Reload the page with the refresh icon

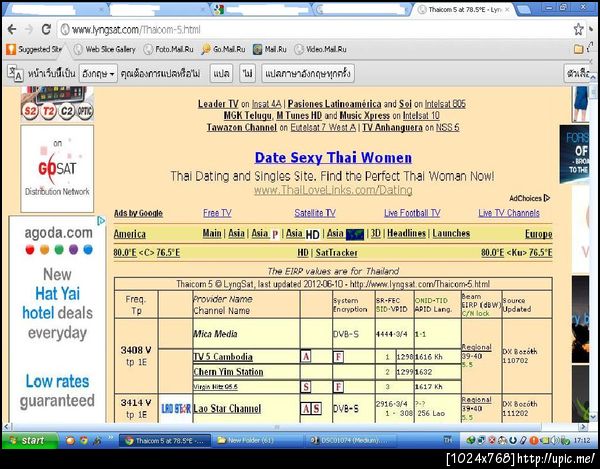click(46, 29)
